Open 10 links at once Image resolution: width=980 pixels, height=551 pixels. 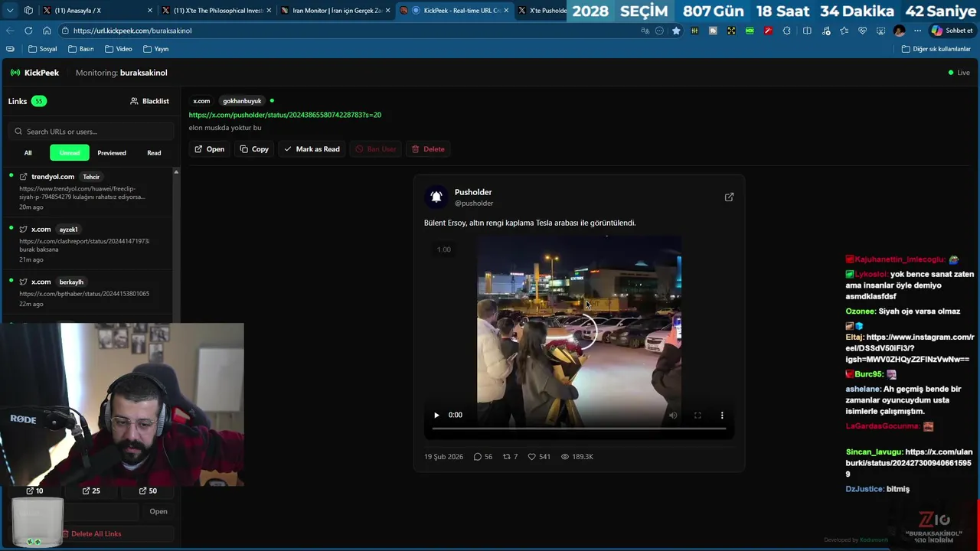[x=34, y=491]
